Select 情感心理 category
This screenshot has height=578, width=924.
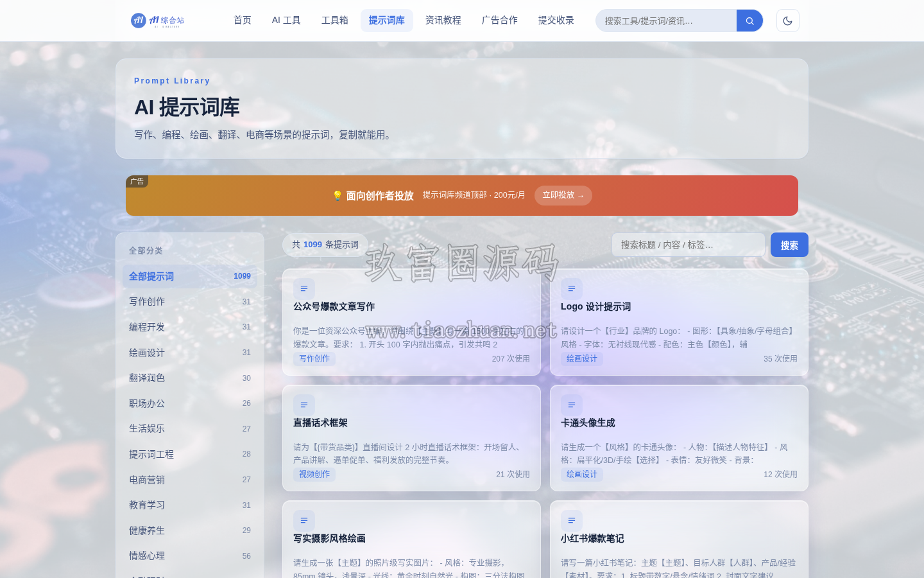[190, 556]
